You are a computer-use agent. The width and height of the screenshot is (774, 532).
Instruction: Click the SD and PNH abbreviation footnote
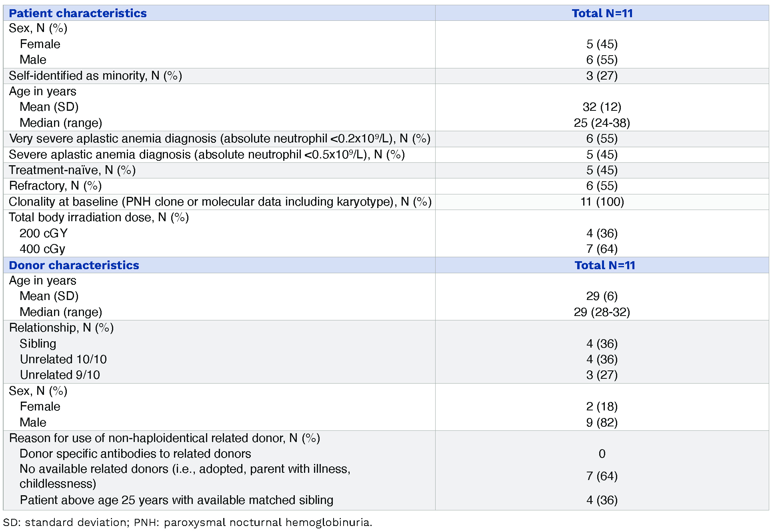[x=187, y=522]
